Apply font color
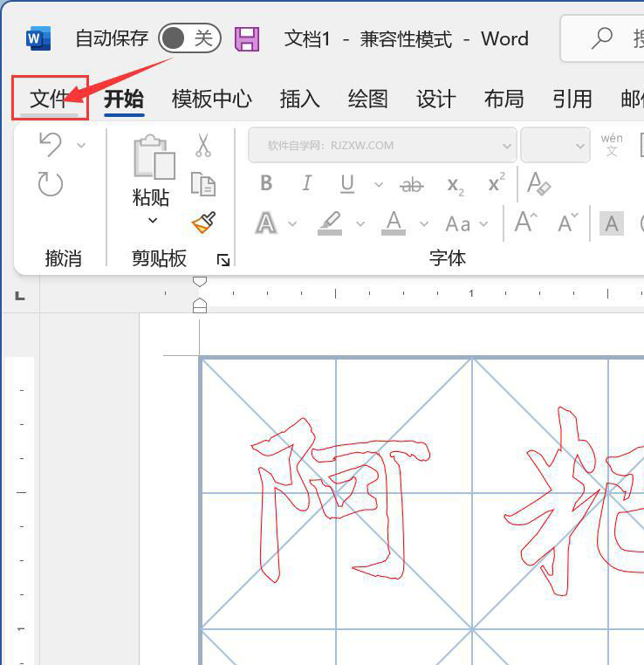 [x=394, y=223]
